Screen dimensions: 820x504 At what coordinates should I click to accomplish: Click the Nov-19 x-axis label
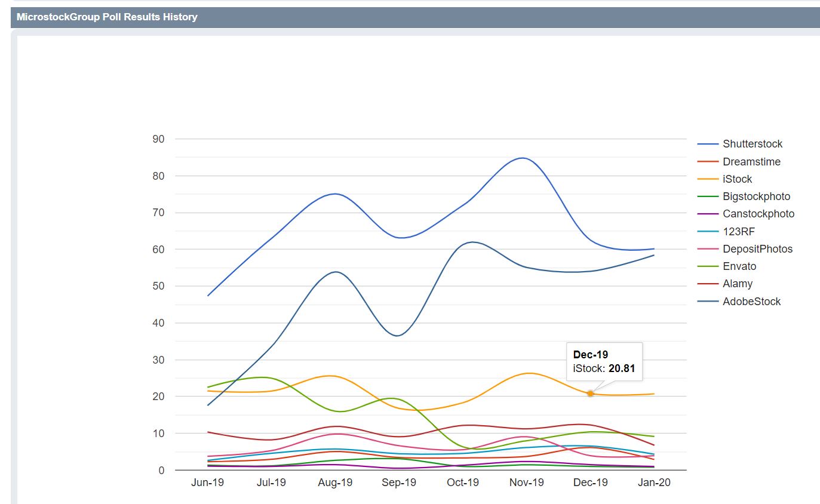coord(527,483)
